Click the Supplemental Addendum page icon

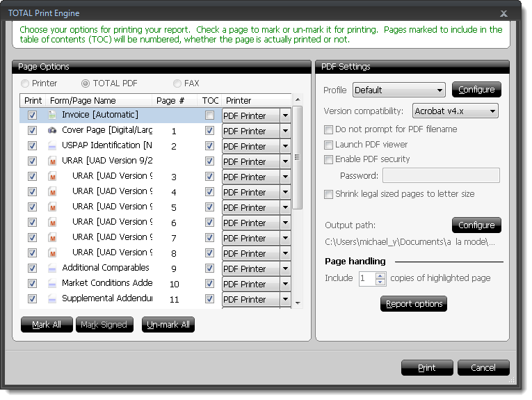pyautogui.click(x=52, y=299)
